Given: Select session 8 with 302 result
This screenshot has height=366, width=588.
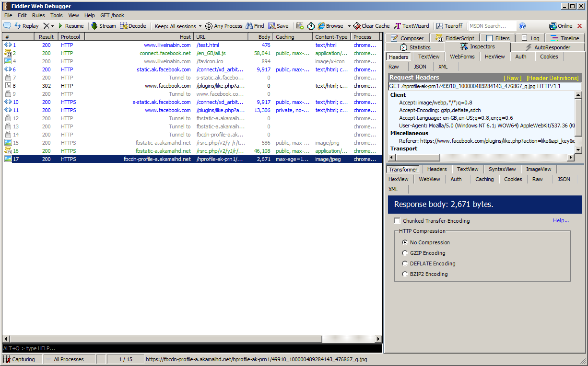Looking at the screenshot, I should (192, 86).
